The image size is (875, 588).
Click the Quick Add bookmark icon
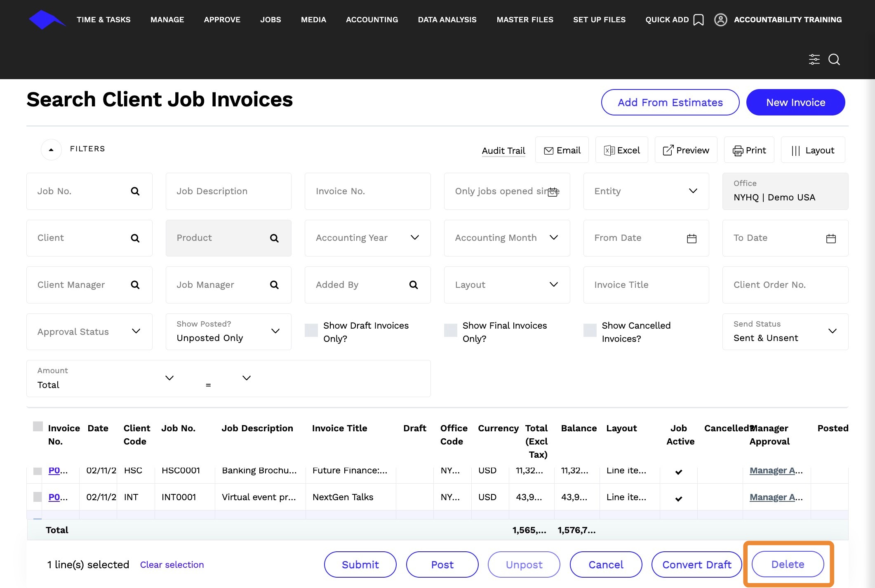pos(699,20)
